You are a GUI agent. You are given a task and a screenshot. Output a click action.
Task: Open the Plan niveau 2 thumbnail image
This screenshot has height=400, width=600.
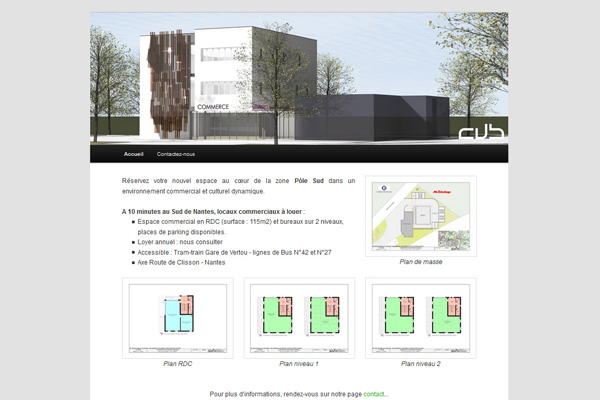[x=421, y=318]
